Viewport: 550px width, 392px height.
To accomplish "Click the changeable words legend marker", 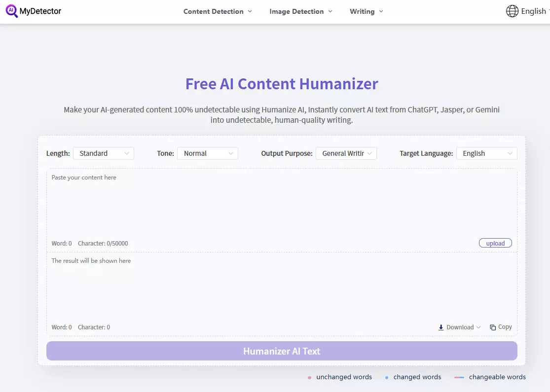I will 458,377.
